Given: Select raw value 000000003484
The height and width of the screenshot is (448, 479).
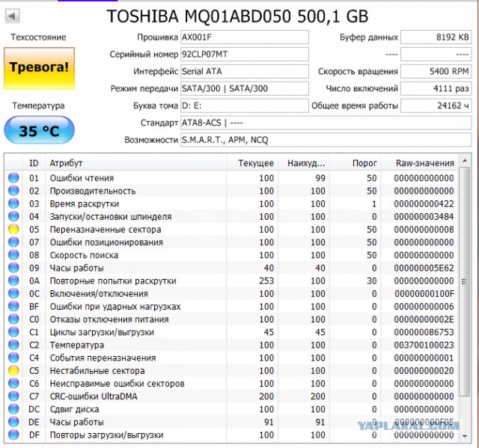Looking at the screenshot, I should (424, 217).
